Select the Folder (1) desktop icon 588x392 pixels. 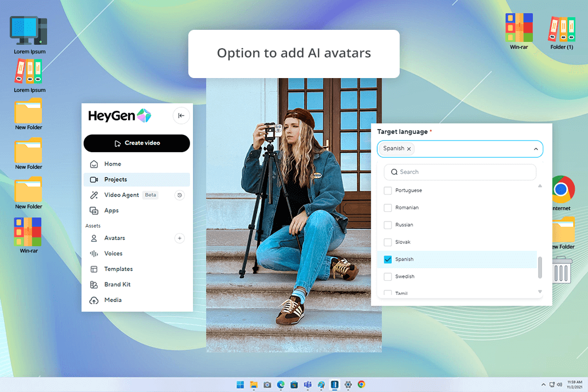pyautogui.click(x=562, y=32)
